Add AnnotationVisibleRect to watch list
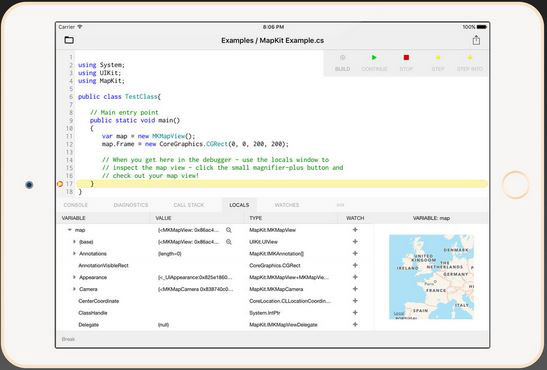547x370 pixels. coord(355,265)
